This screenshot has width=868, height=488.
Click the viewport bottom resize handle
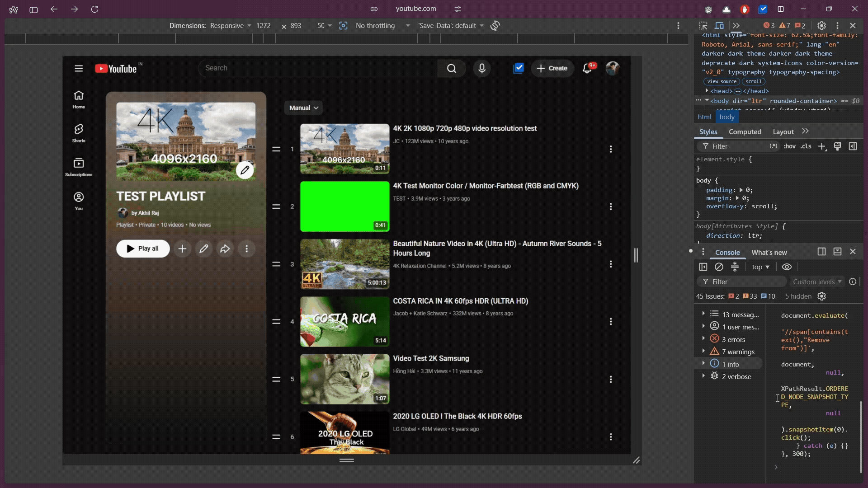347,460
